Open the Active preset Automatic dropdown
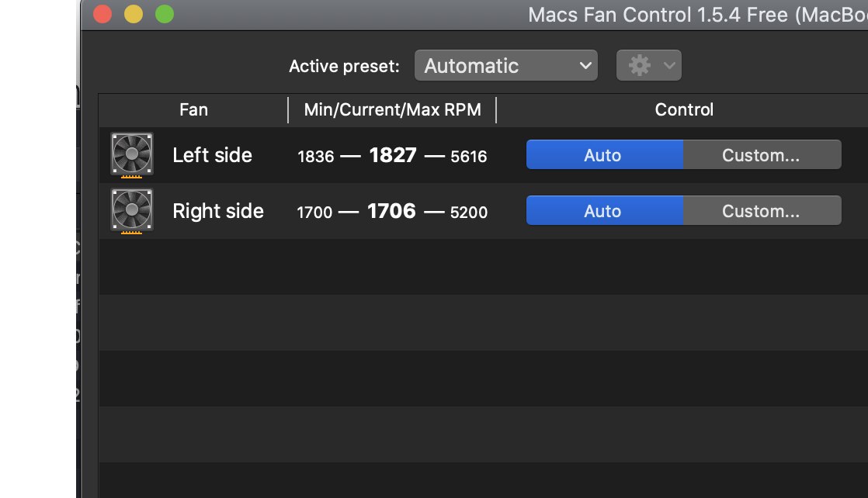 pos(506,65)
